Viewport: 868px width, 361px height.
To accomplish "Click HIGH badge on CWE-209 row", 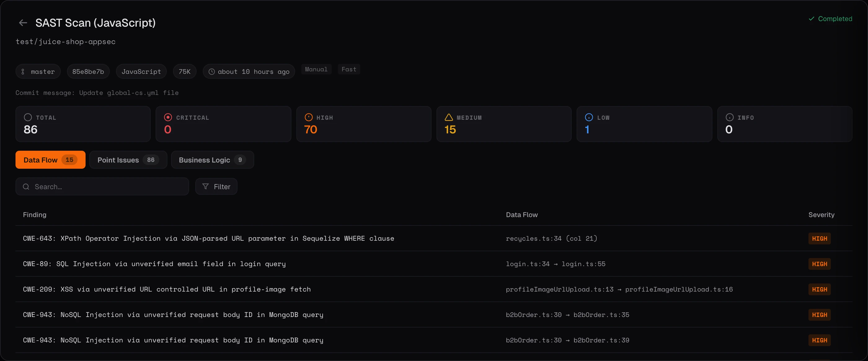I will (x=819, y=289).
